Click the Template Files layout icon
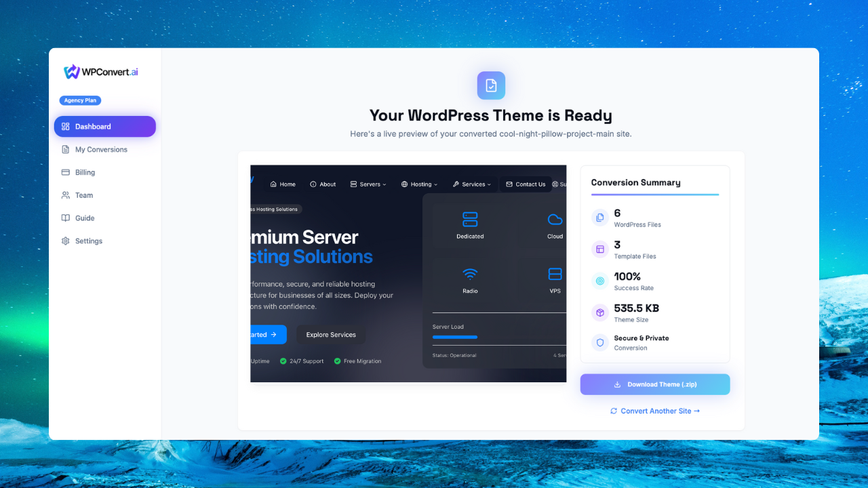Image resolution: width=868 pixels, height=488 pixels. [x=600, y=249]
